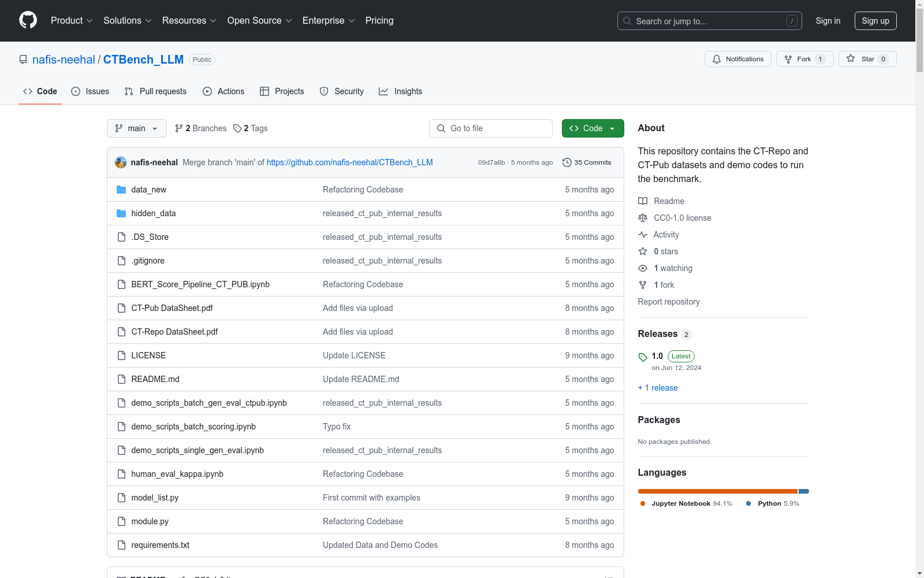
Task: Click the Search or jump to field
Action: pyautogui.click(x=710, y=21)
